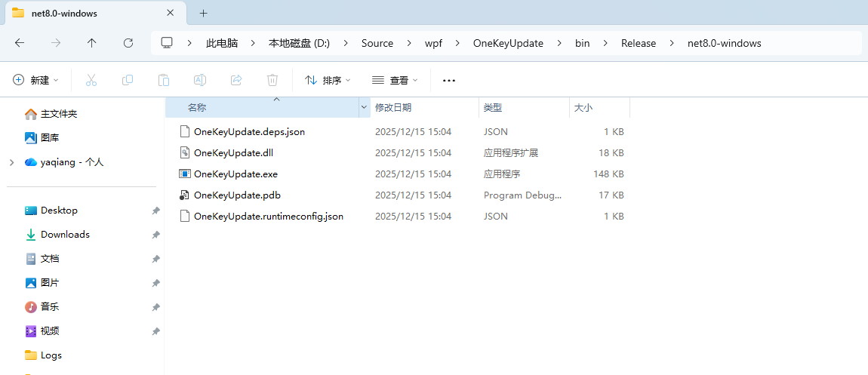
Task: Click 应用程序扩展 type of OneKeyUpdate.dll
Action: click(511, 152)
